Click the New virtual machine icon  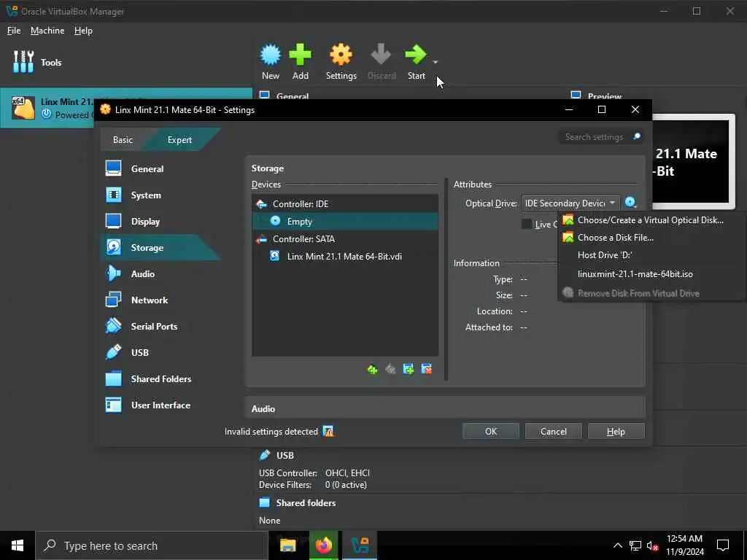[x=270, y=55]
